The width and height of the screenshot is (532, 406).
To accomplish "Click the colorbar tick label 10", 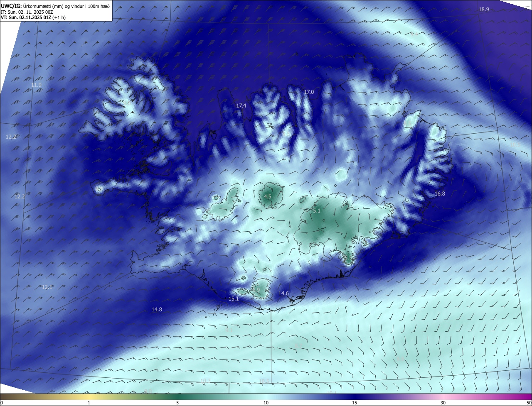I will [266, 403].
